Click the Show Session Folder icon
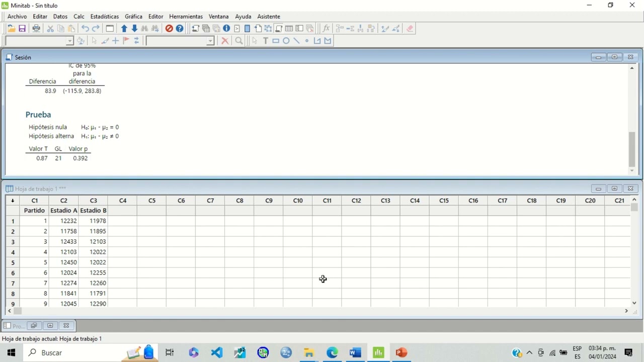This screenshot has width=644, height=362. (195, 29)
